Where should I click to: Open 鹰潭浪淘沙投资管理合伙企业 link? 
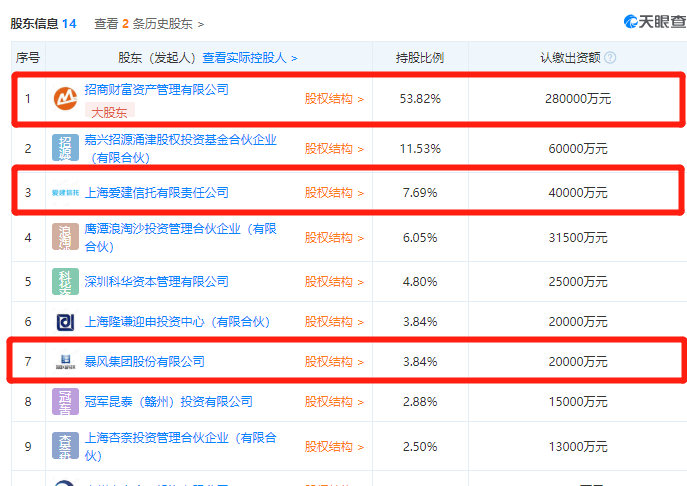180,238
